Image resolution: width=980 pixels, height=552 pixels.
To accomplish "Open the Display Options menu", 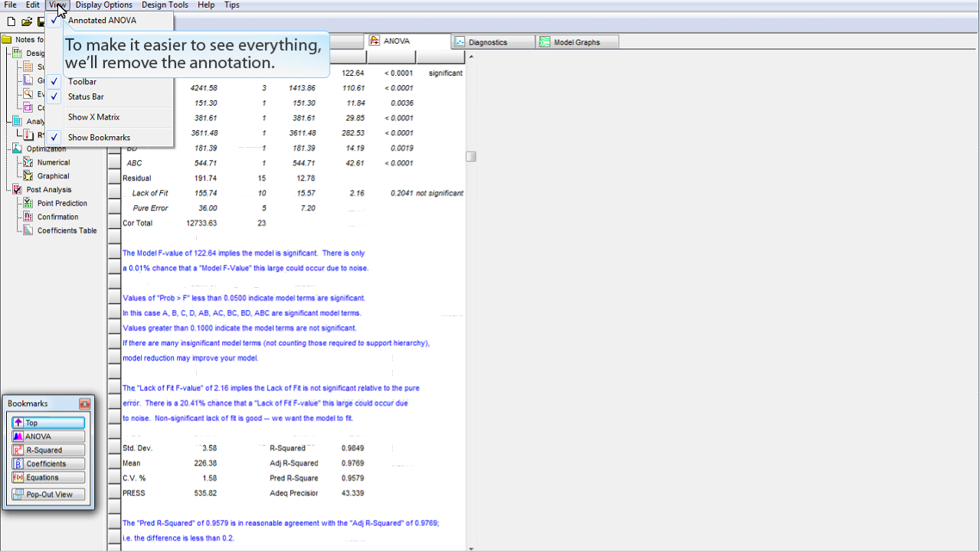I will point(103,5).
